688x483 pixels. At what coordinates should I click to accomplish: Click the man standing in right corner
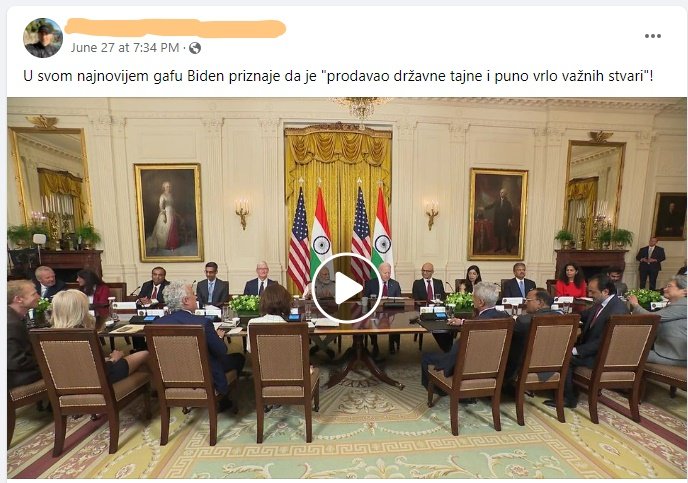650,263
